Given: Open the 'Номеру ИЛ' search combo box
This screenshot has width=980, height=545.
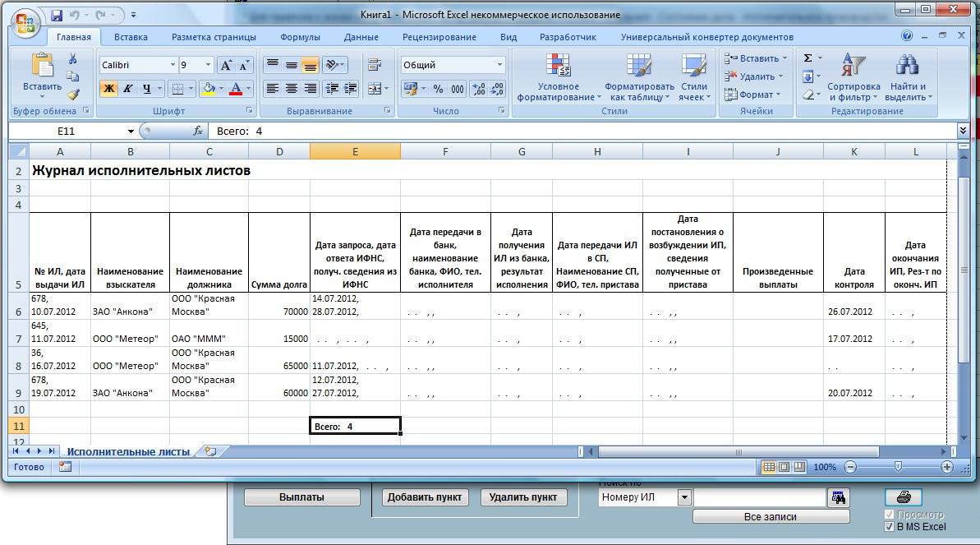Looking at the screenshot, I should 684,497.
